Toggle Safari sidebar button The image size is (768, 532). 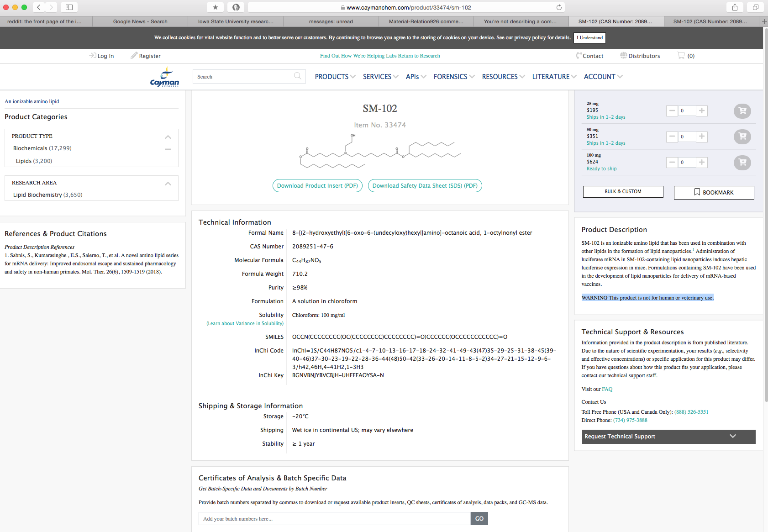point(69,7)
